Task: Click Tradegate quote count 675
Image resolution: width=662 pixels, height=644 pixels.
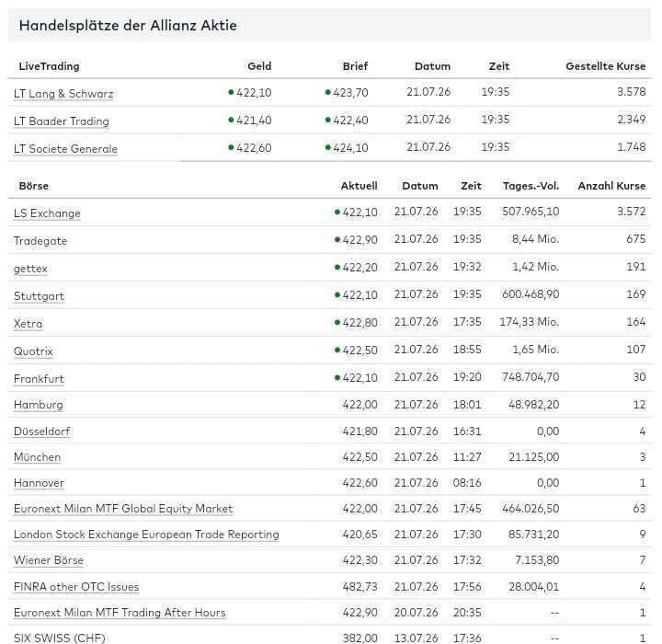Action: (x=636, y=239)
